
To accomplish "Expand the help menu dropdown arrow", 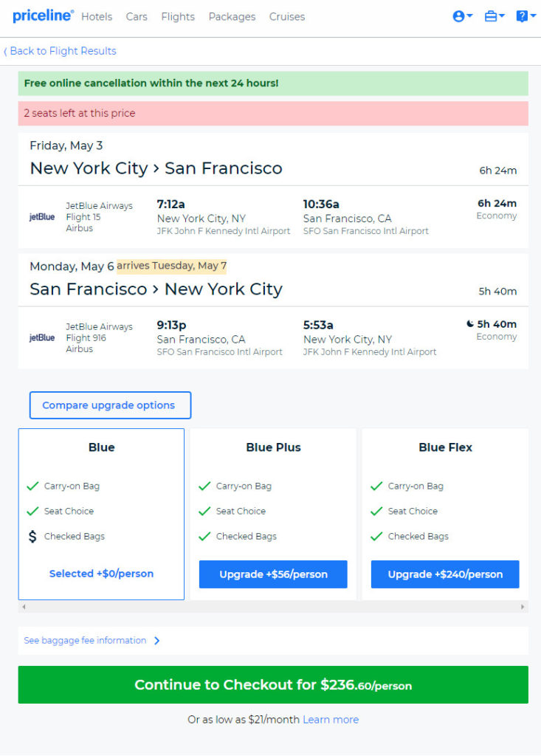I will click(534, 16).
